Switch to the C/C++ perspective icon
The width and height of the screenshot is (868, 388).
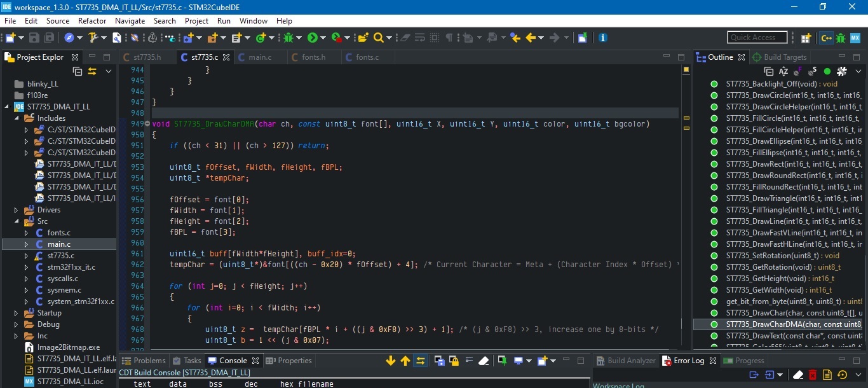(x=826, y=38)
